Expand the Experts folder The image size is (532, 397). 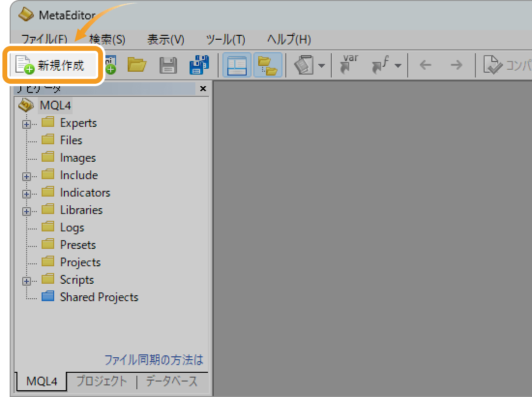coord(27,124)
